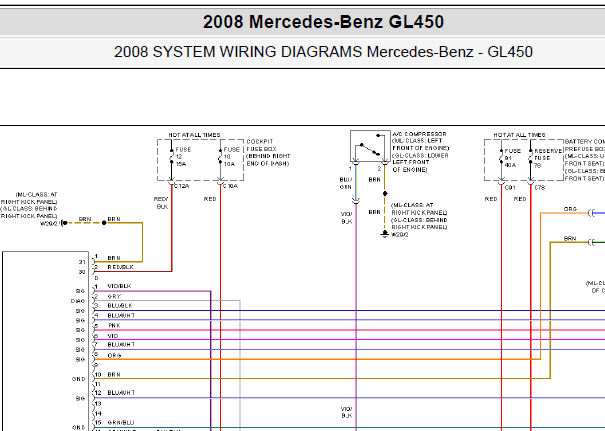Click "RED" label below fuse 10
Screen dimensions: 605x431
(x=210, y=199)
